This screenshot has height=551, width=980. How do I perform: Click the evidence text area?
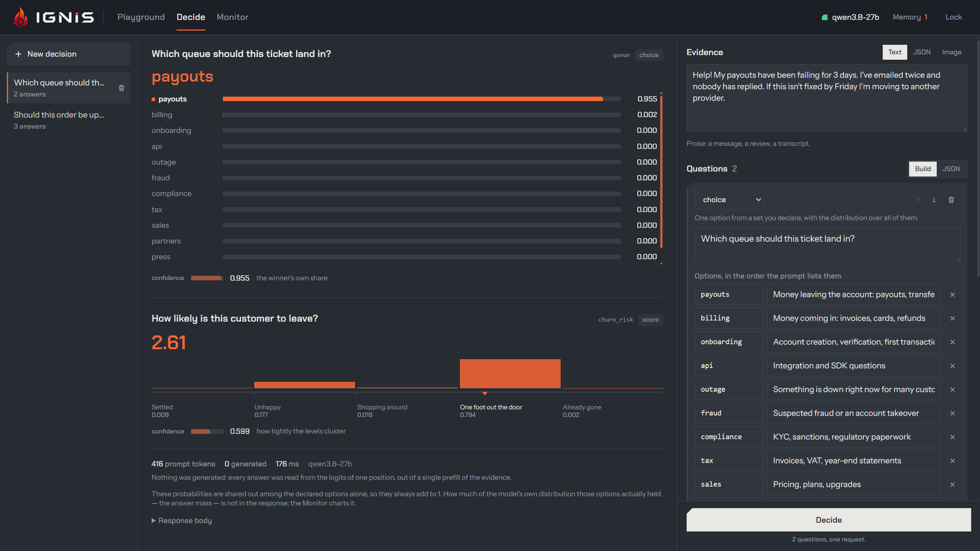(827, 98)
